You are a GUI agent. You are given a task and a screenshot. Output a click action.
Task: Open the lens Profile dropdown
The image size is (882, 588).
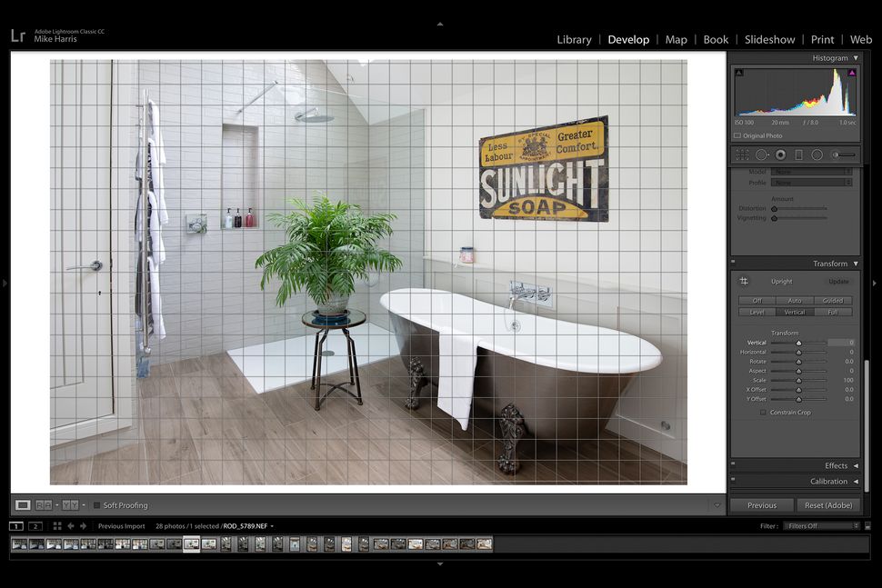810,182
